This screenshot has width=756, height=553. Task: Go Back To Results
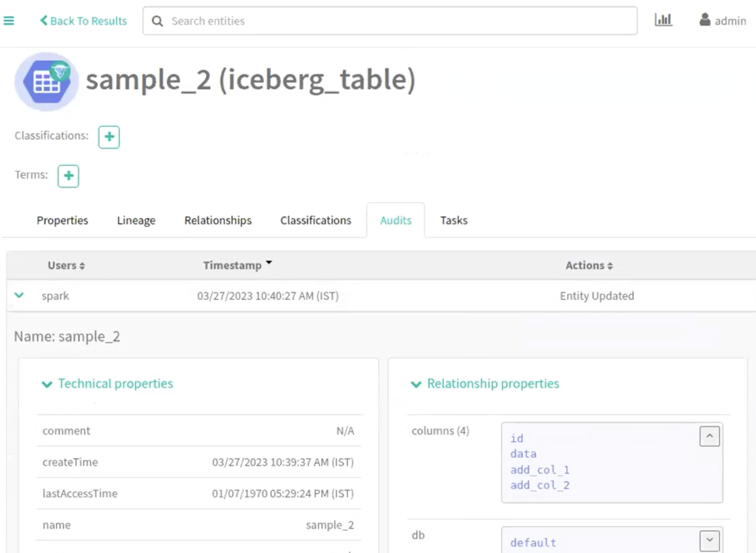83,21
